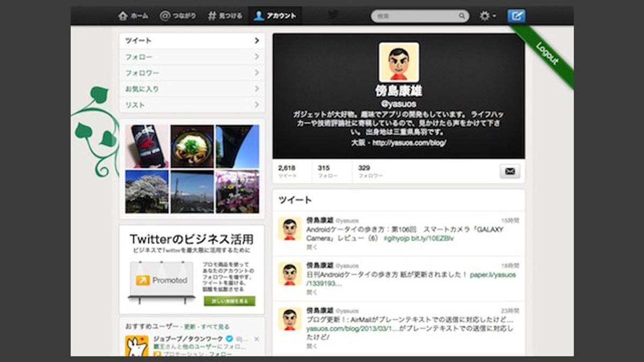The image size is (644, 362).
Task: Click green 詳しい情報を見る button
Action: click(229, 301)
